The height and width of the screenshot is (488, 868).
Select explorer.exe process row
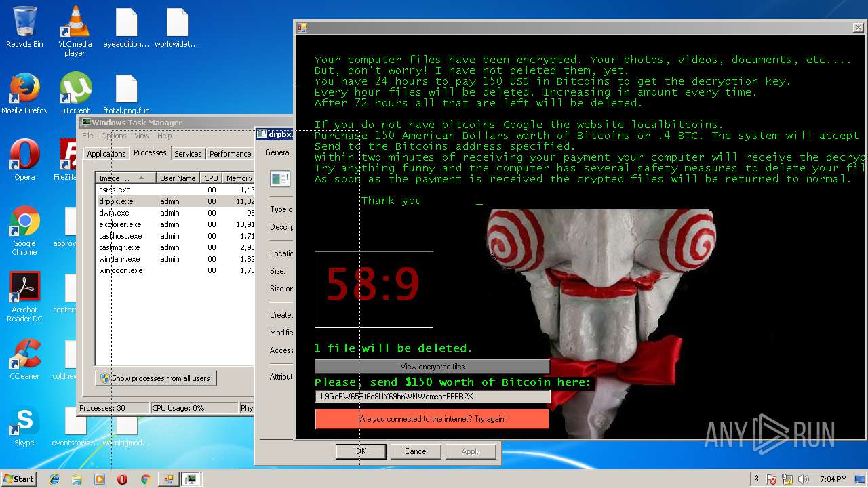coord(176,224)
